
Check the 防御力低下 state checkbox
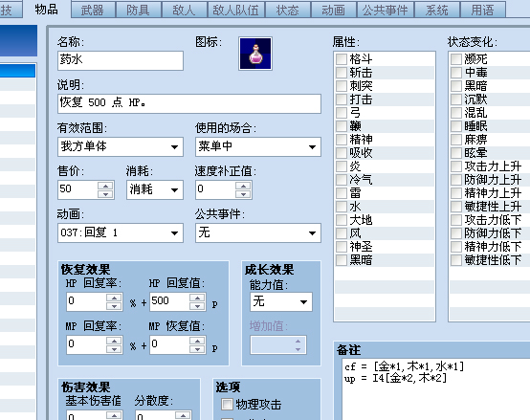tap(456, 233)
